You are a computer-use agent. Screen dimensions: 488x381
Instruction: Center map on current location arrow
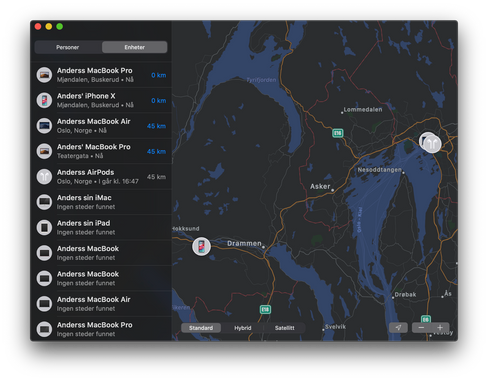[398, 328]
